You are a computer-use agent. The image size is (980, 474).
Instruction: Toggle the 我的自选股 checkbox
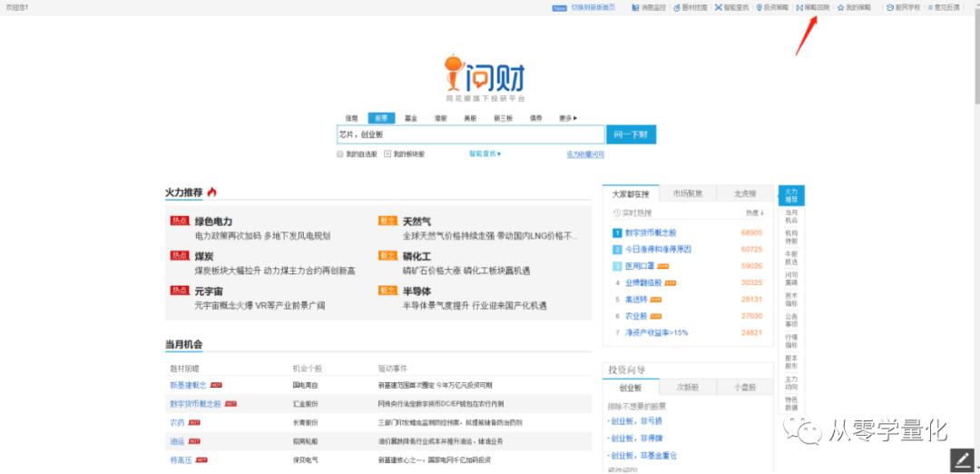pyautogui.click(x=340, y=153)
